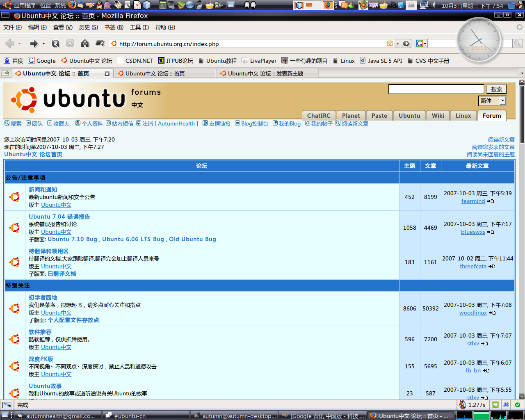Open the list all tabs dropdown

(522, 73)
